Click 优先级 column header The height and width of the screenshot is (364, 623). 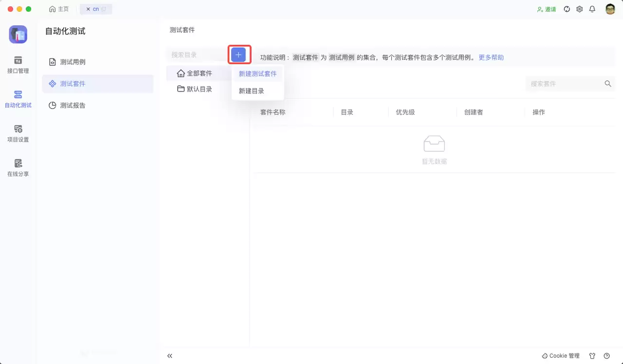tap(405, 112)
